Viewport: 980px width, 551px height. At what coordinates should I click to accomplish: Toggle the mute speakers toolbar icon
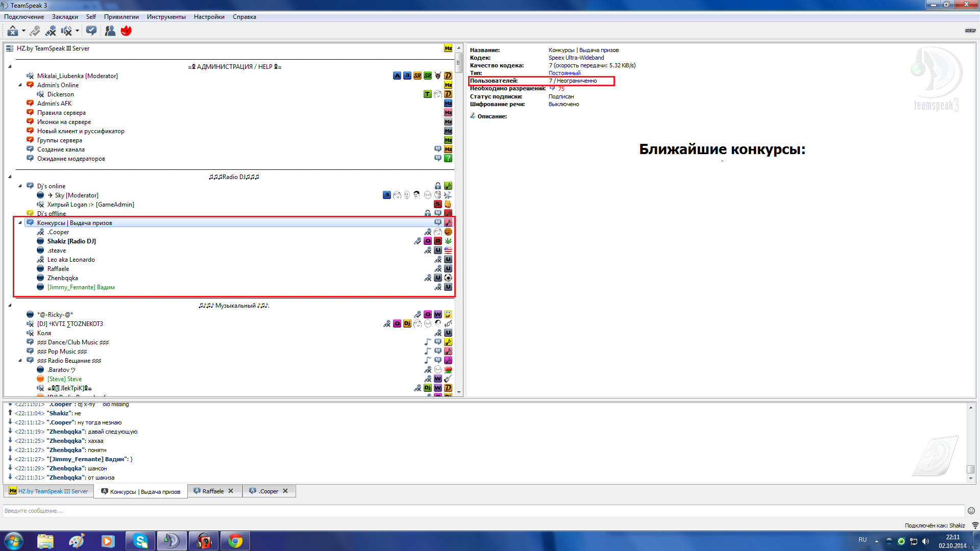click(66, 31)
